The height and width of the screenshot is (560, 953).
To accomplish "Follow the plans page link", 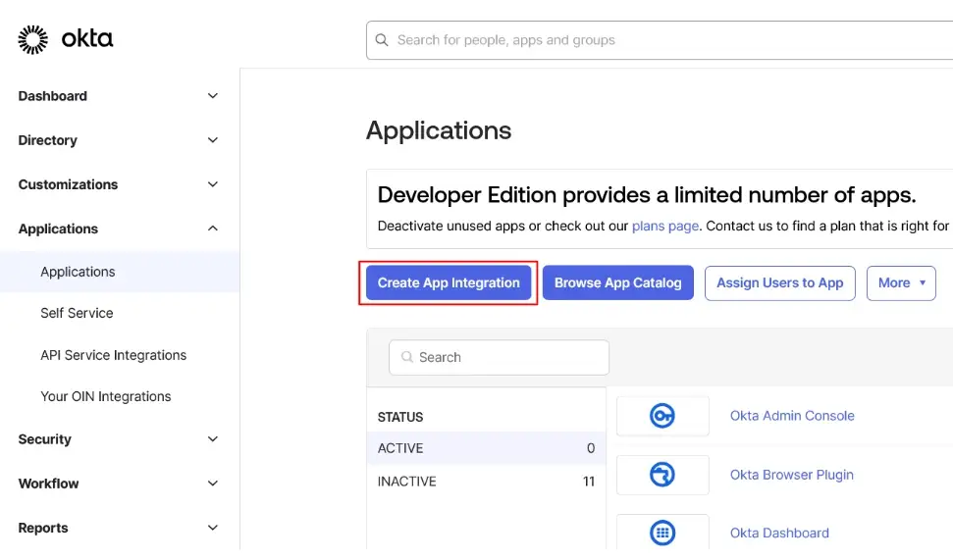I will click(x=665, y=226).
